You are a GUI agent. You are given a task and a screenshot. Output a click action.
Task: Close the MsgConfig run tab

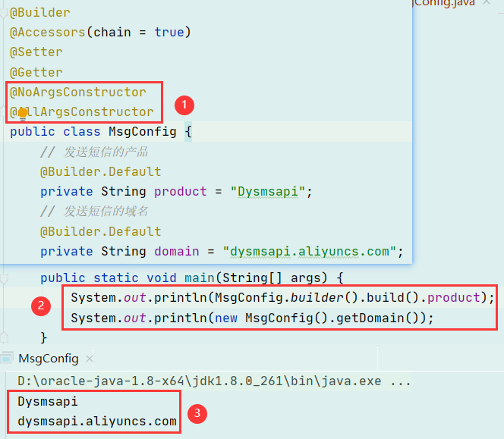coord(90,359)
